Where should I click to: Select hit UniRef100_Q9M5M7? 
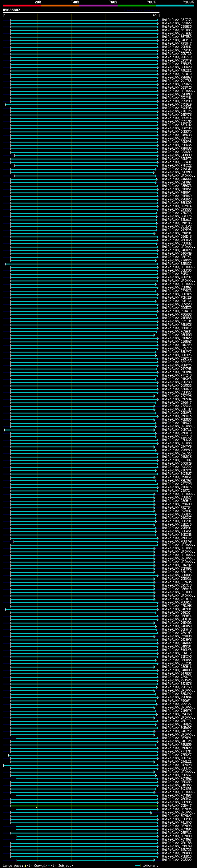[x=177, y=47]
